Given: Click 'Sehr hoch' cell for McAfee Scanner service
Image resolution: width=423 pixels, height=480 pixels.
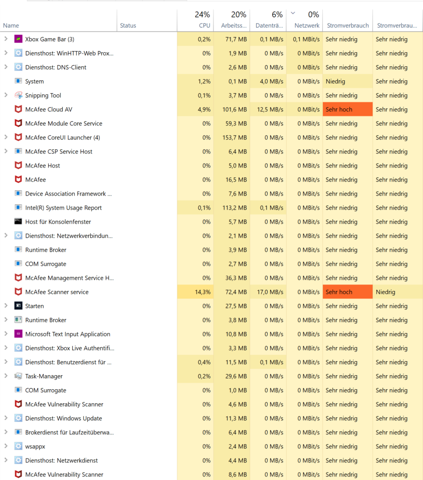Looking at the screenshot, I should [348, 292].
